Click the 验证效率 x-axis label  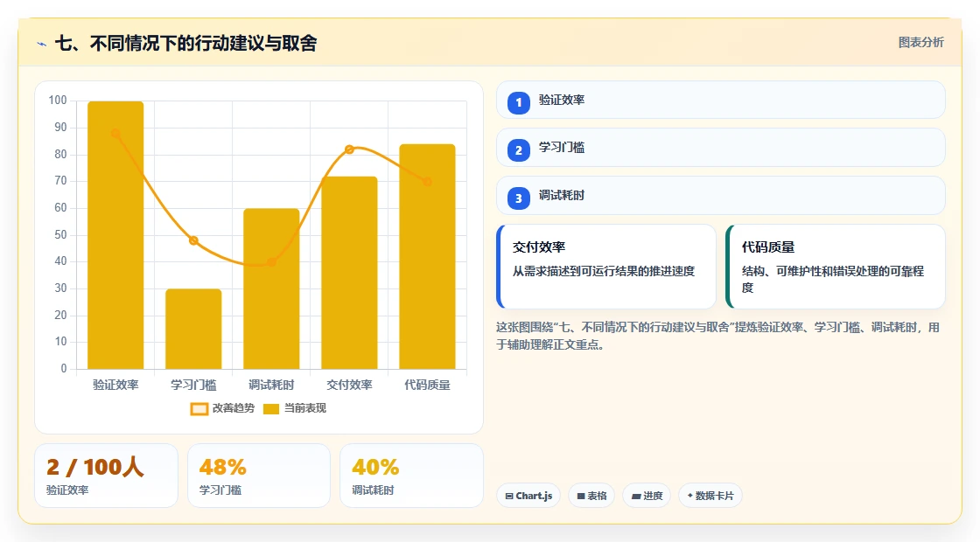[x=115, y=386]
